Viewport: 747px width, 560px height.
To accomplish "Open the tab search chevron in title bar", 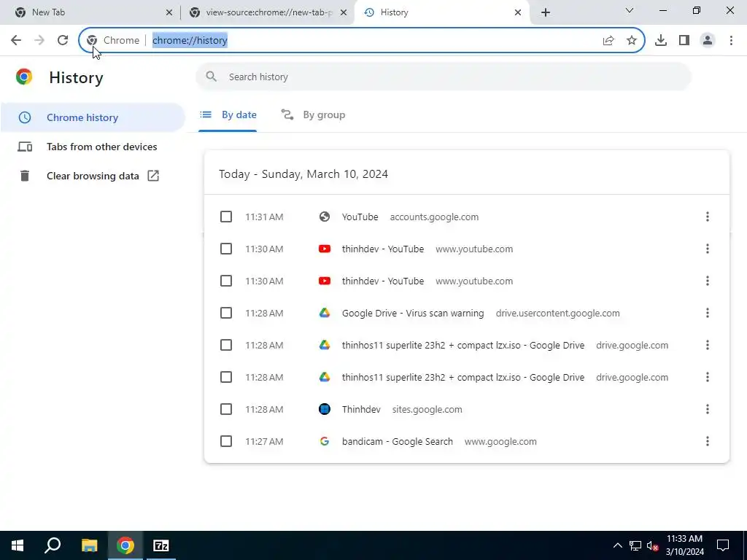I will point(630,10).
